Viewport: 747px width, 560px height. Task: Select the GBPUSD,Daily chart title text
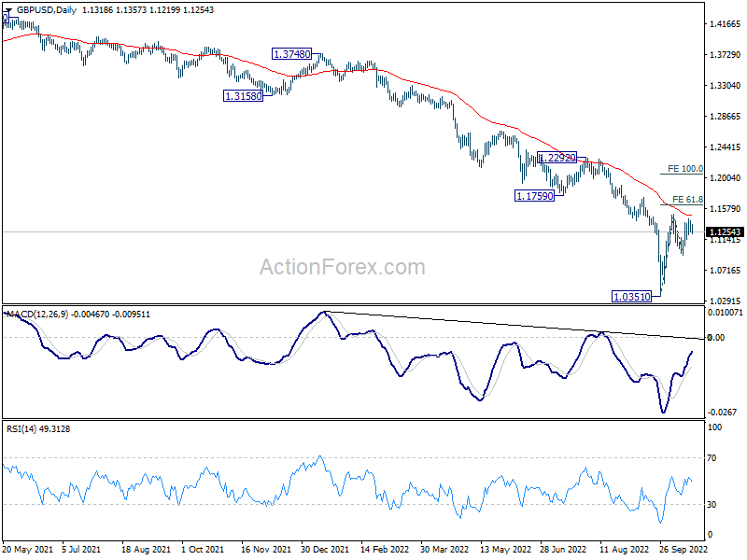click(x=47, y=9)
